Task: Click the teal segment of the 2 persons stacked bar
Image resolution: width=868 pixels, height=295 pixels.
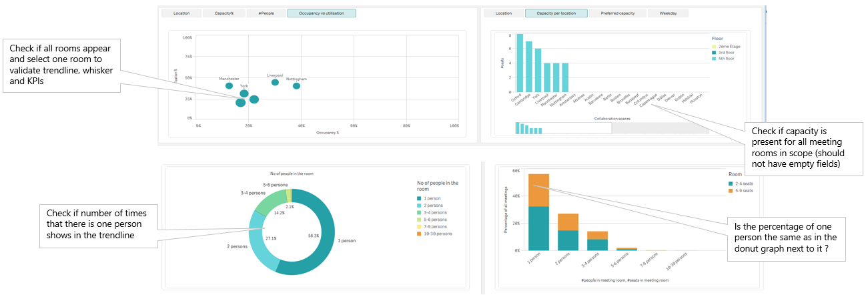Action: click(x=568, y=240)
